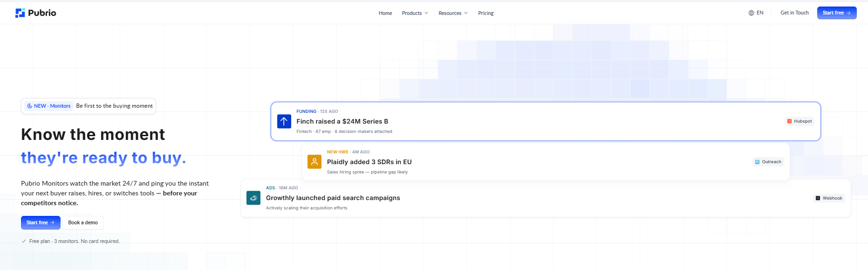Click the globe language icon
The height and width of the screenshot is (270, 868).
(x=751, y=13)
